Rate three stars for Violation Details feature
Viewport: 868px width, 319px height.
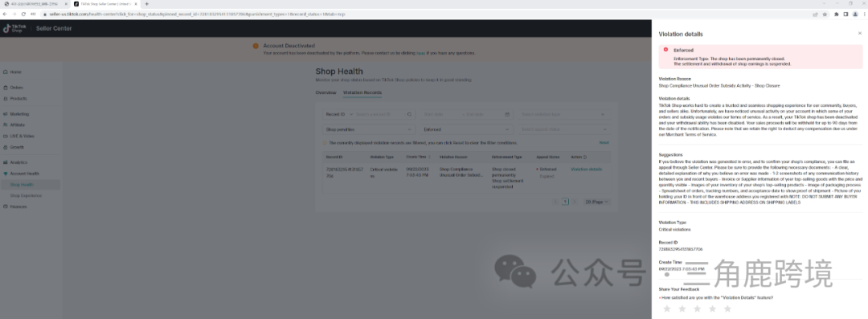coord(698,309)
